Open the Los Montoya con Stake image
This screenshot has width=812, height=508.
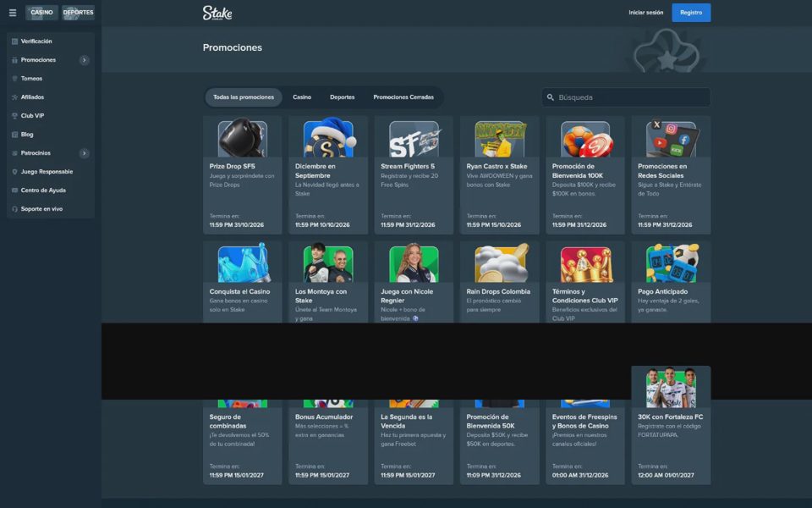[x=328, y=263]
